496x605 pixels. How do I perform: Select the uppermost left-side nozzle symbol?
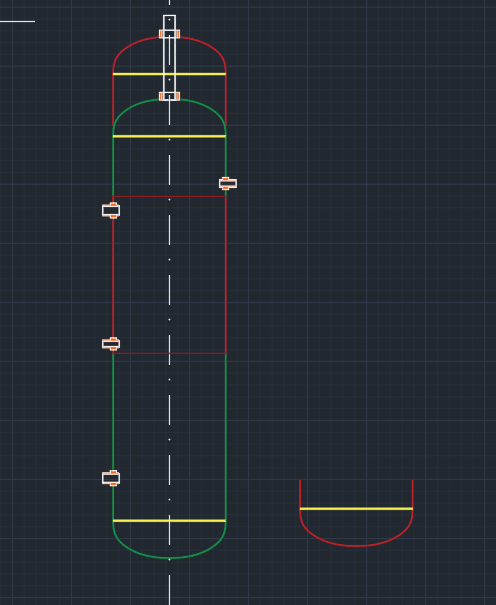(x=111, y=210)
